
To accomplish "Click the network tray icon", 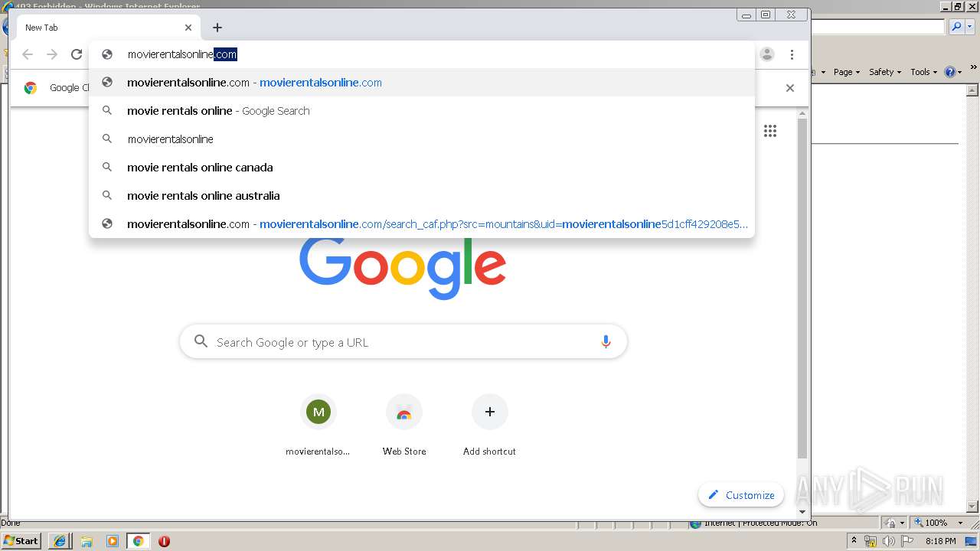I will point(871,541).
